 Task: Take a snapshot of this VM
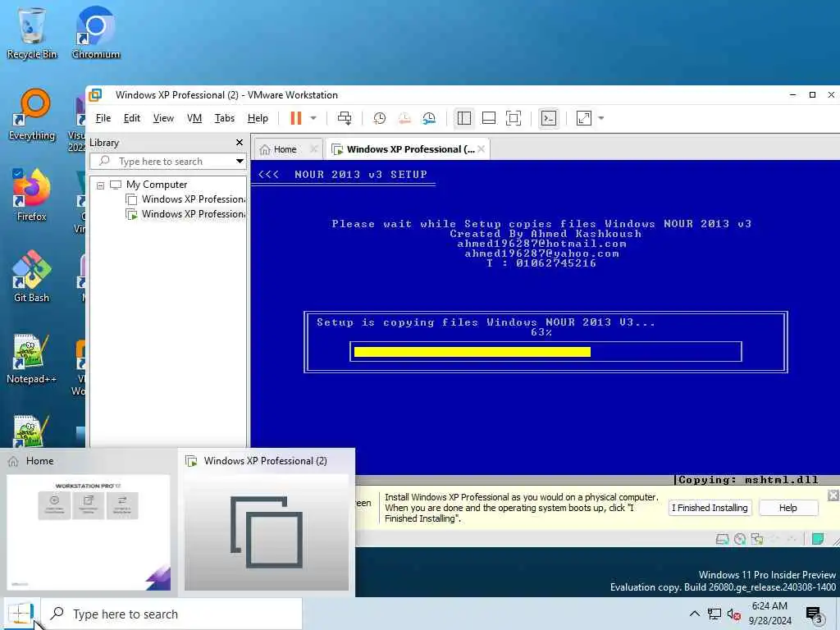pos(379,118)
